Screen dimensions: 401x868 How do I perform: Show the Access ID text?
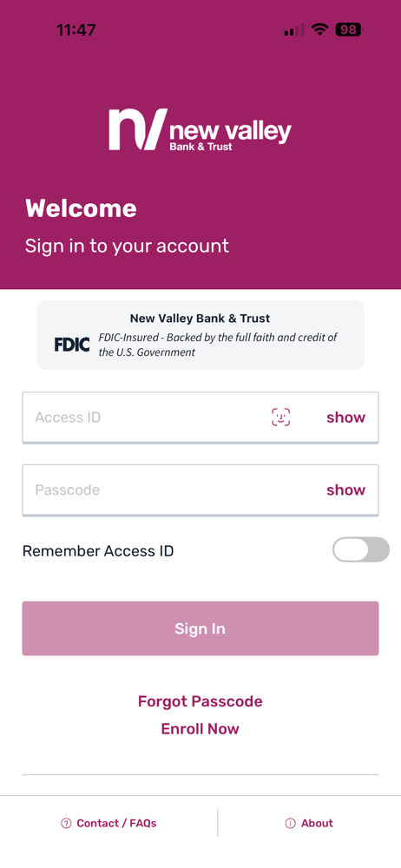pyautogui.click(x=345, y=418)
